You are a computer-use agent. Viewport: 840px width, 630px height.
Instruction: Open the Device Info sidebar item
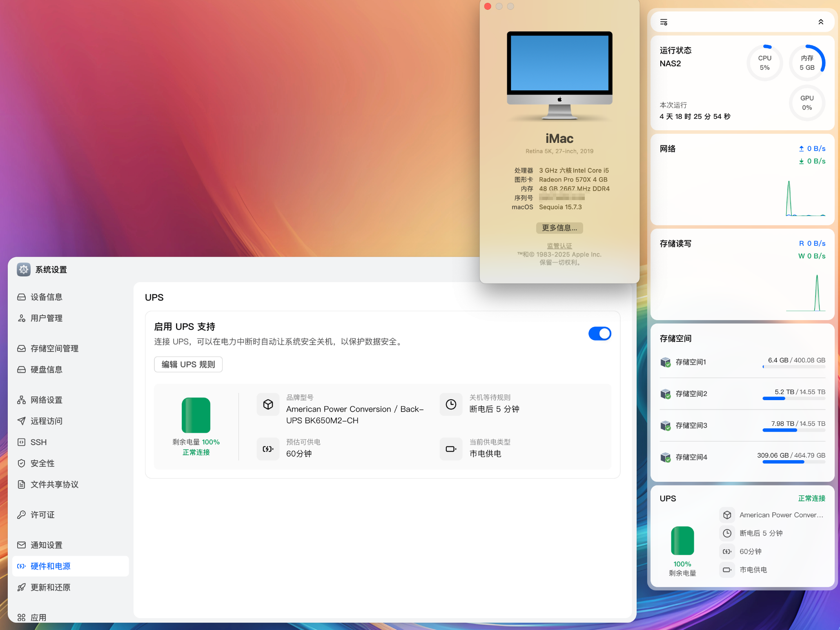click(46, 297)
